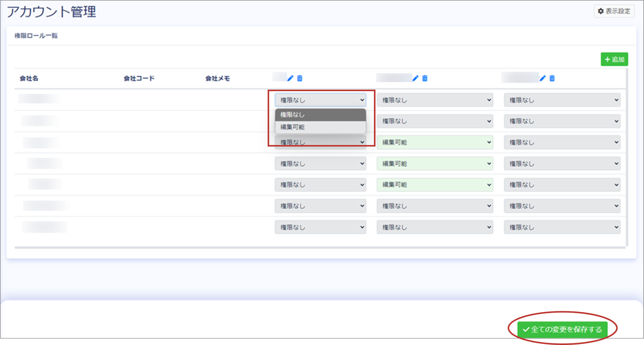Open sixth-row dropdown in third role column
The height and width of the screenshot is (345, 644).
562,206
